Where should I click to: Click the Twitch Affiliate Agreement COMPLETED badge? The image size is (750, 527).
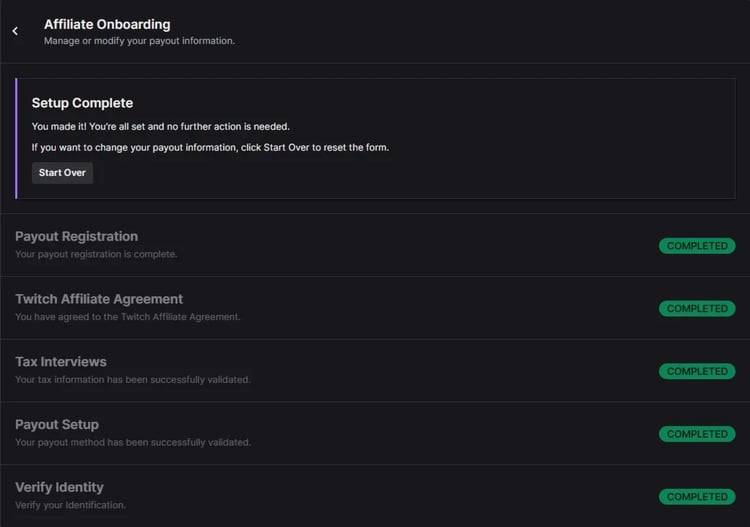697,309
